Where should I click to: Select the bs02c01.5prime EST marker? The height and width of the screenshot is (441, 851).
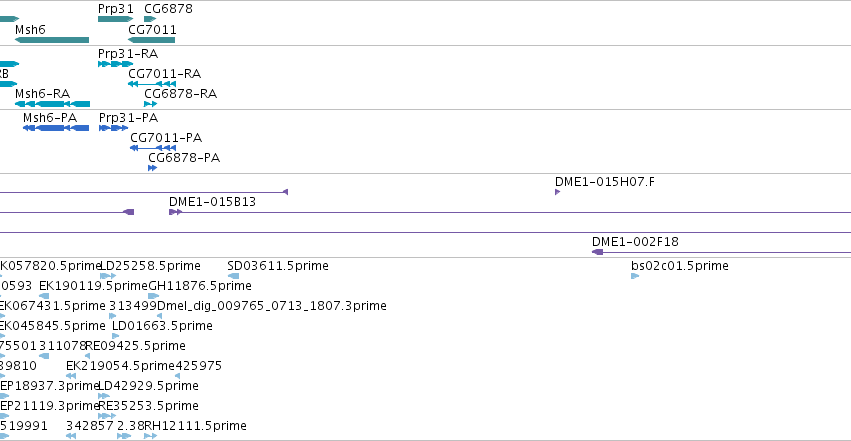point(635,276)
